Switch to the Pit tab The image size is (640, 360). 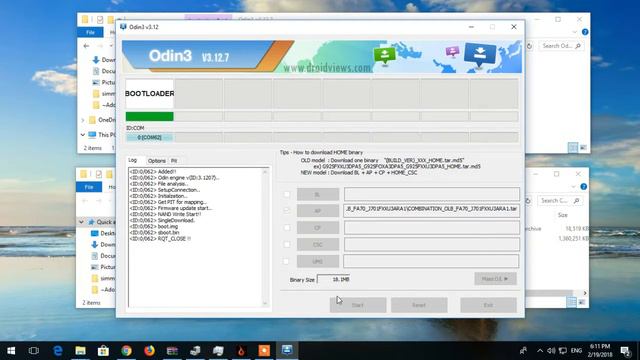(174, 161)
